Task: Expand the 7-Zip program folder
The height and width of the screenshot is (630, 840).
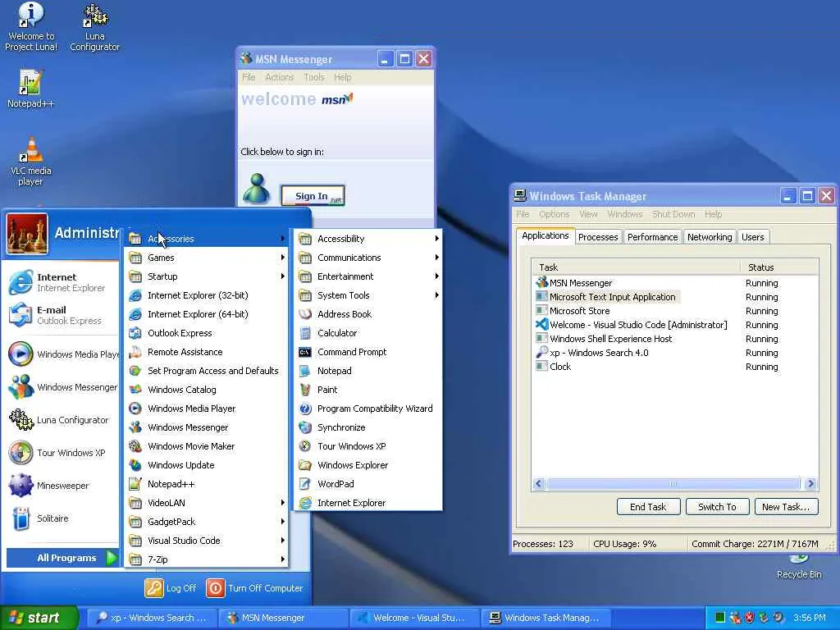Action: [206, 559]
